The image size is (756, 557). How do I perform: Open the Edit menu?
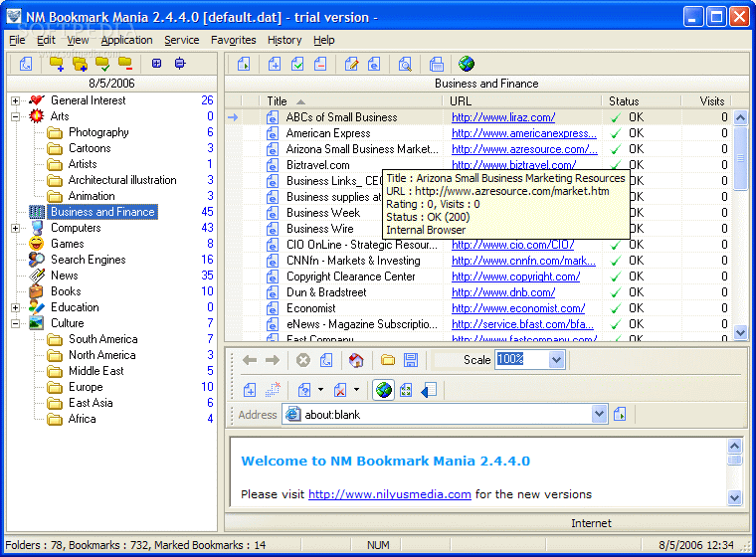coord(47,40)
